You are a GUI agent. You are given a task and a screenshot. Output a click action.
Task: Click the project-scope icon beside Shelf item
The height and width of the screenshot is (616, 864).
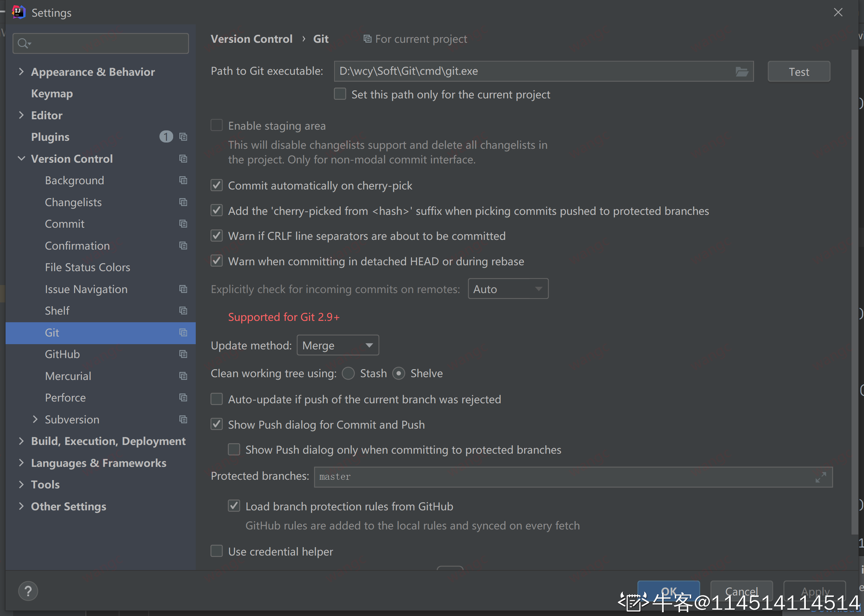(x=183, y=311)
